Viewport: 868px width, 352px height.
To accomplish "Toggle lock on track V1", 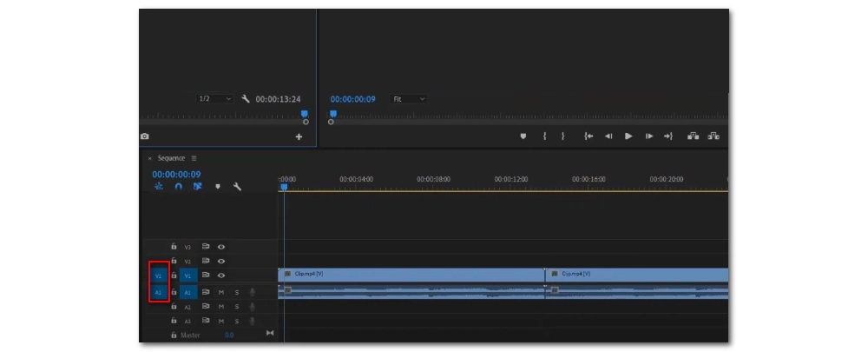I will (174, 275).
